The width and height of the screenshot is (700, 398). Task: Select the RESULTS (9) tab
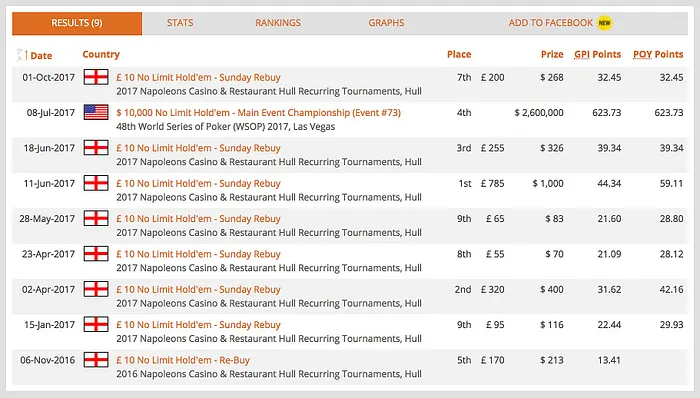click(77, 23)
